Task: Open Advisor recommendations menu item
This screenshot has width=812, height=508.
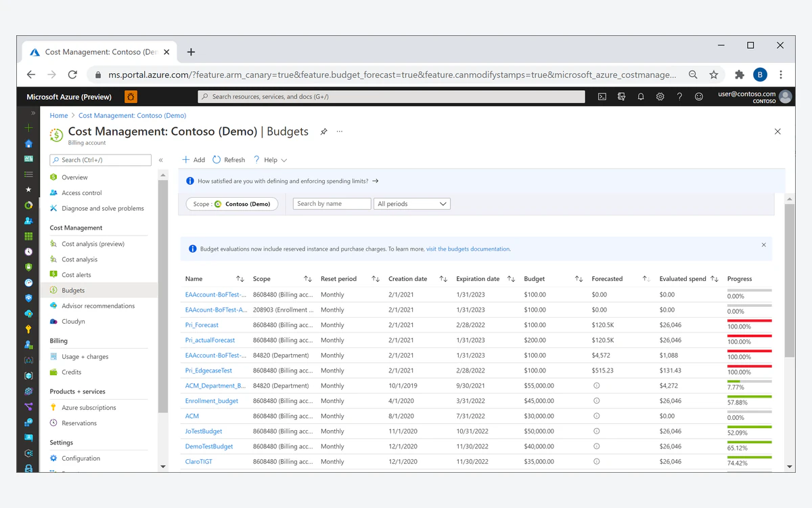Action: (x=99, y=306)
